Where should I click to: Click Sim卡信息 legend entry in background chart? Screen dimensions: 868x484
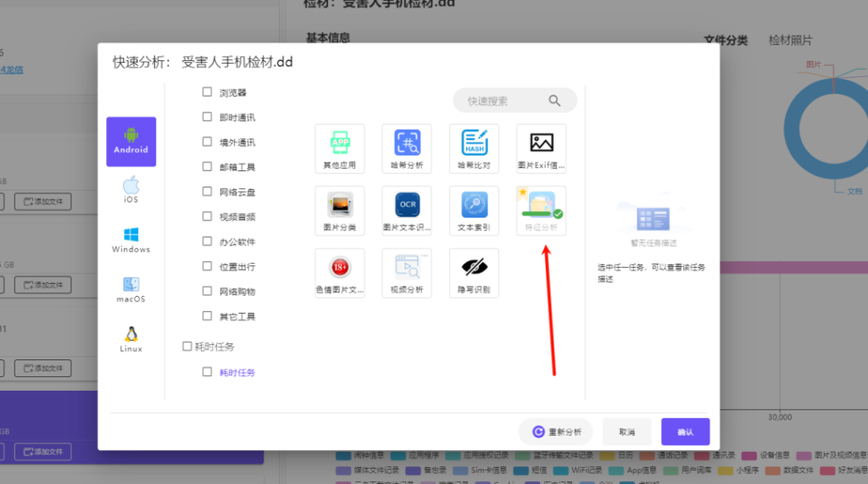point(480,470)
